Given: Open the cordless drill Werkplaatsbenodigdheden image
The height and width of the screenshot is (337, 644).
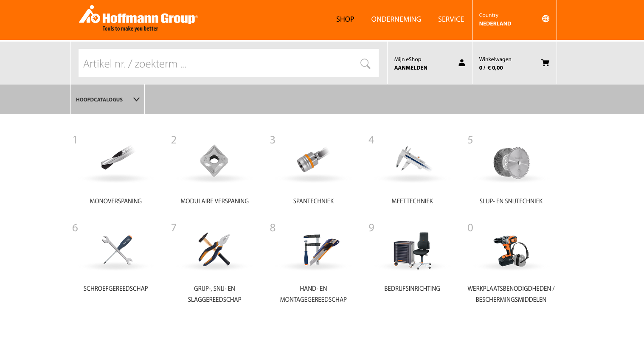Looking at the screenshot, I should pyautogui.click(x=511, y=250).
